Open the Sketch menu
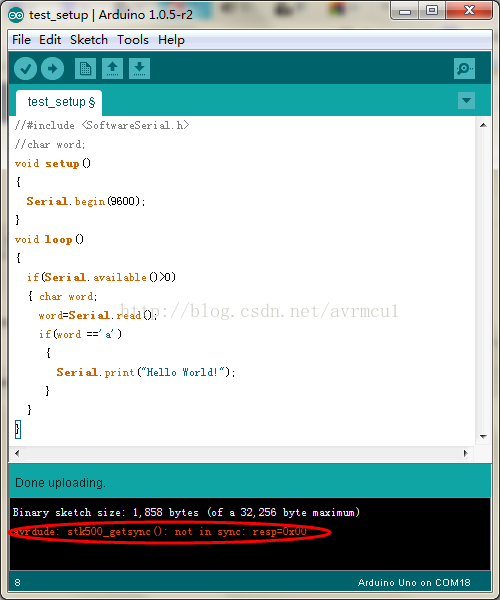 (89, 40)
